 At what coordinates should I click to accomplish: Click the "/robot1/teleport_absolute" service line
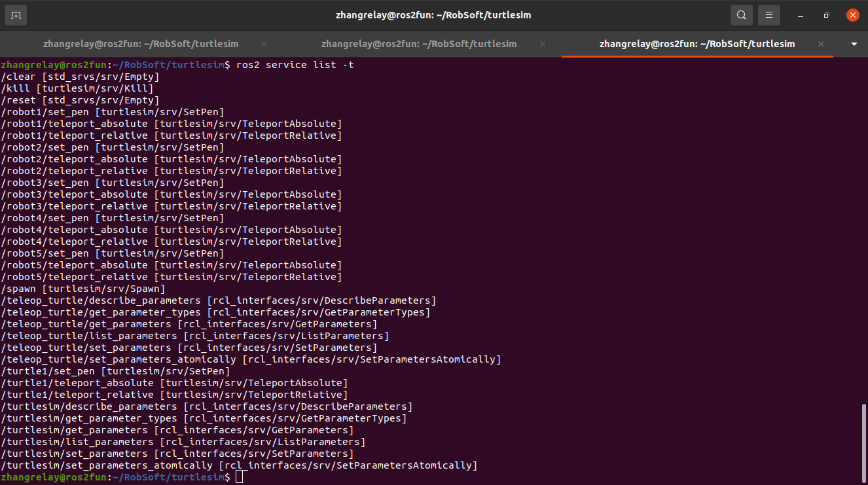[172, 124]
